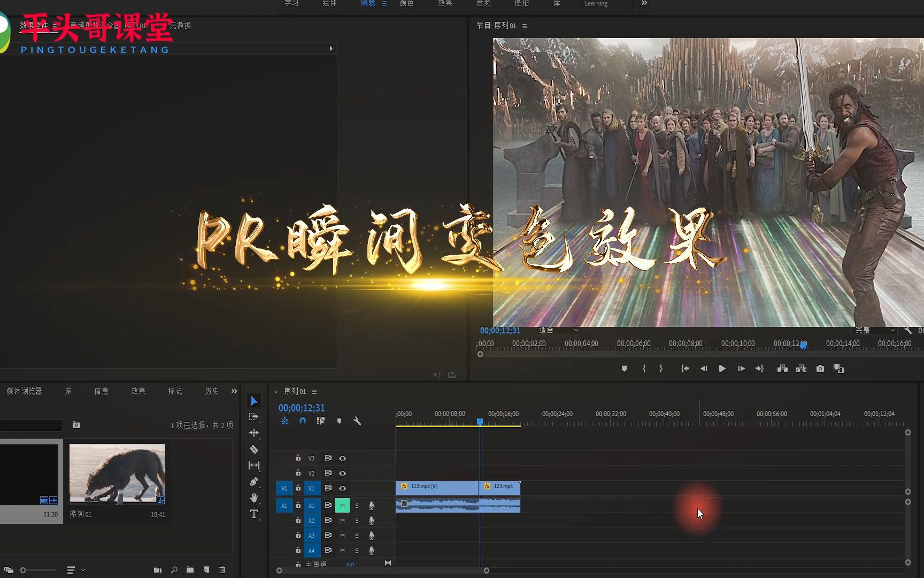Export frame with camera icon
This screenshot has width=924, height=578.
tap(820, 369)
